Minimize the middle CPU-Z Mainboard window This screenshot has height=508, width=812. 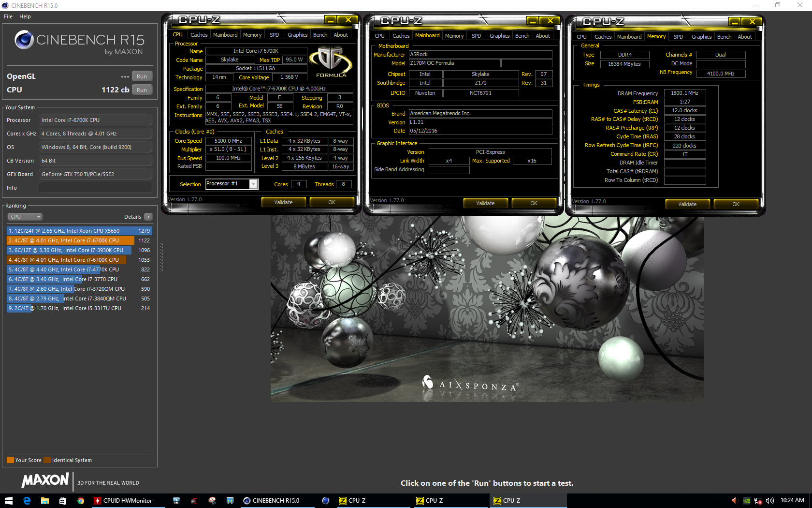(533, 21)
